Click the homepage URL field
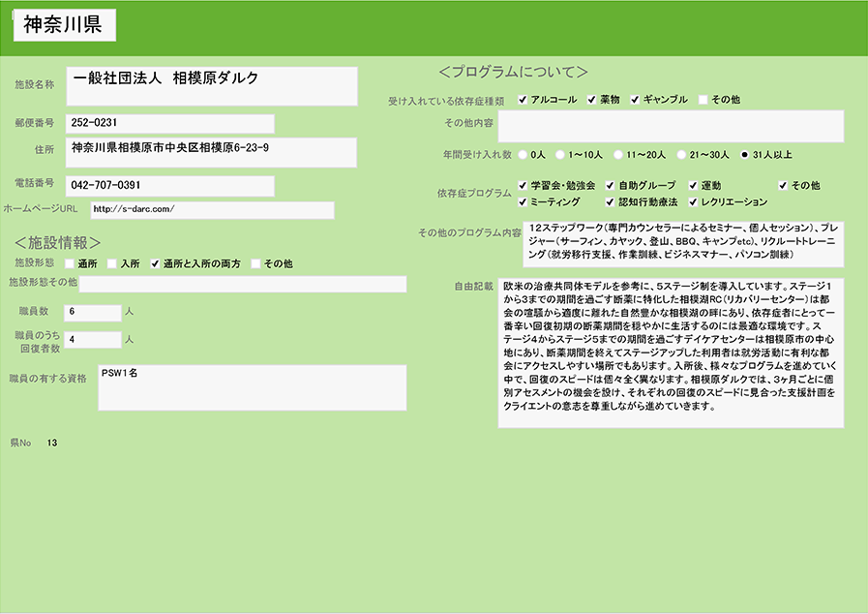The width and height of the screenshot is (868, 614). (211, 210)
